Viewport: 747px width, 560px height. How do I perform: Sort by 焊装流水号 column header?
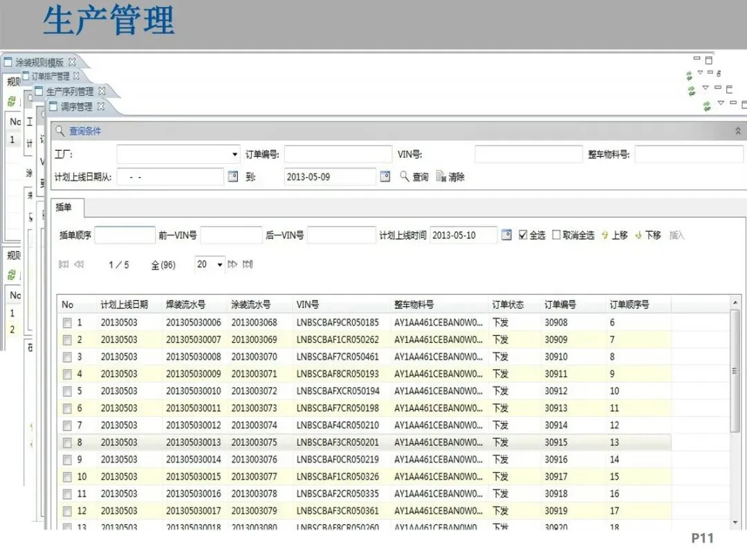[x=185, y=304]
